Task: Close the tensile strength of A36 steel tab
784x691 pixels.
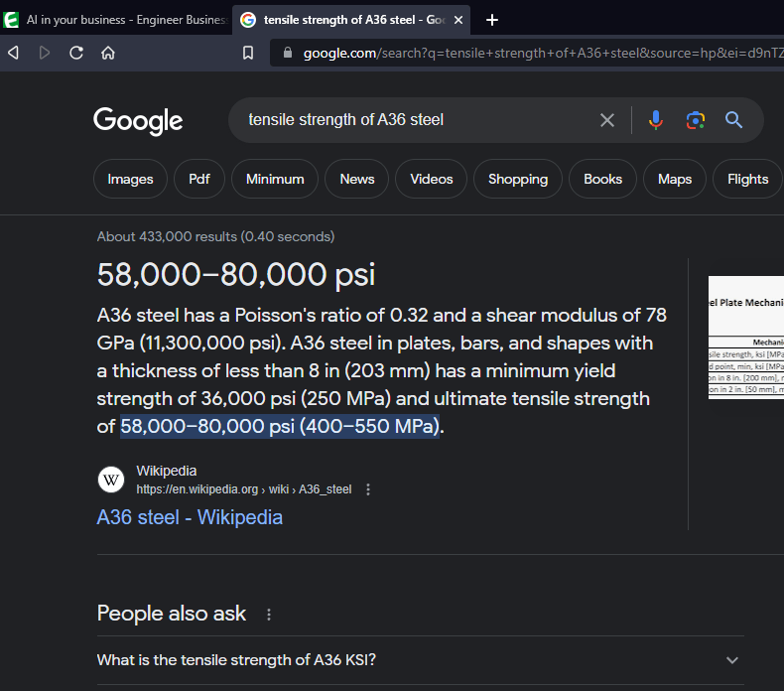Action: click(458, 20)
